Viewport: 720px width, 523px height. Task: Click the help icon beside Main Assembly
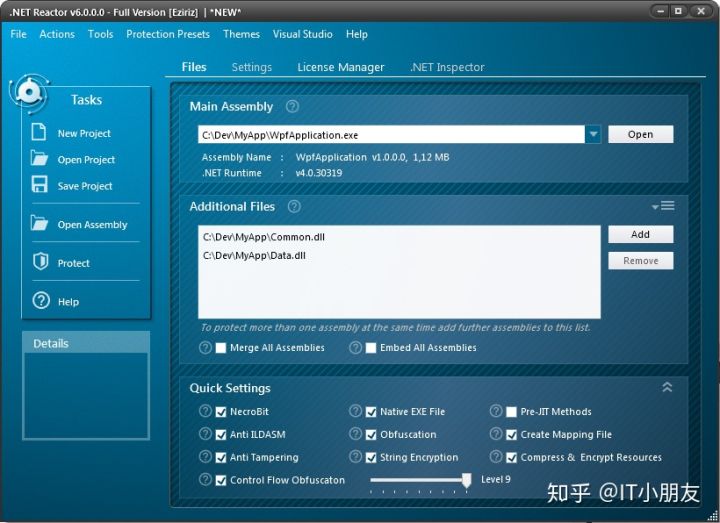pos(292,107)
